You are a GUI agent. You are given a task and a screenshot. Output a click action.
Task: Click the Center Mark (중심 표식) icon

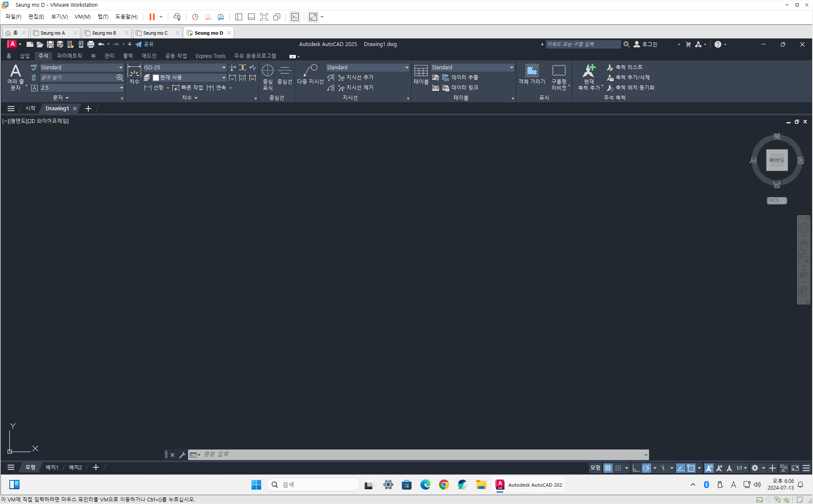coord(267,76)
